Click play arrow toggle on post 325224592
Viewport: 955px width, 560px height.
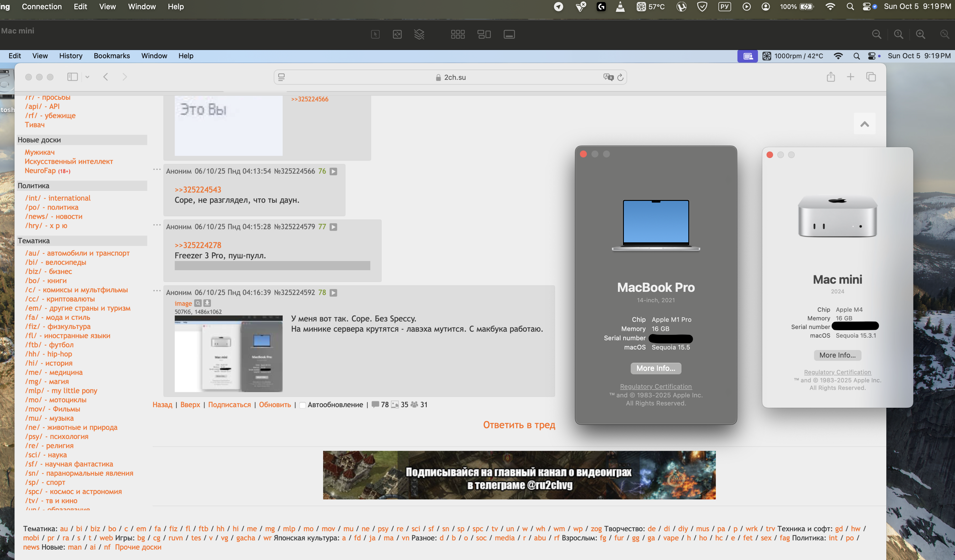[334, 293]
